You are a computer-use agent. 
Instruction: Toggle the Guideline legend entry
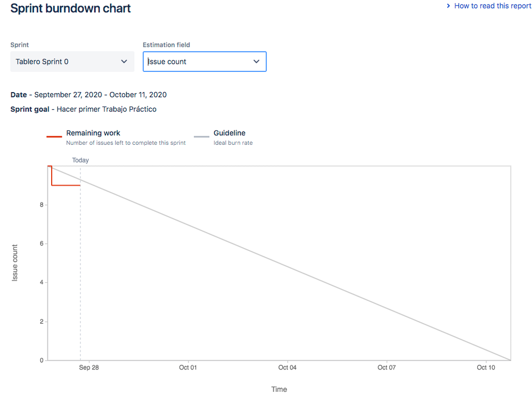point(229,133)
